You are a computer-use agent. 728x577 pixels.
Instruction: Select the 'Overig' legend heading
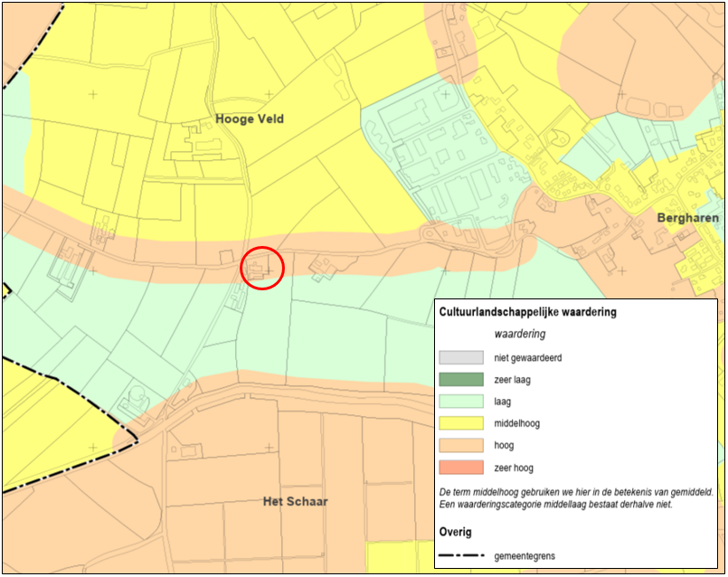455,532
